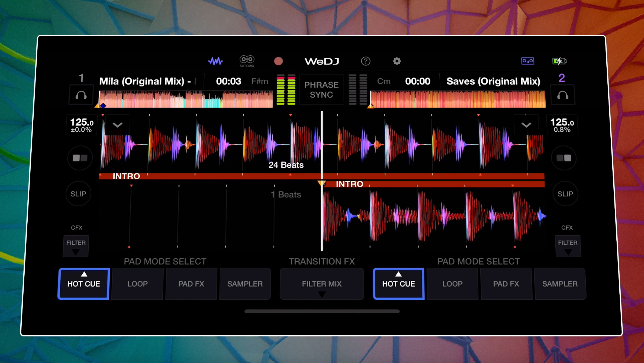Tap the purple DJ controller connection icon

tap(527, 61)
